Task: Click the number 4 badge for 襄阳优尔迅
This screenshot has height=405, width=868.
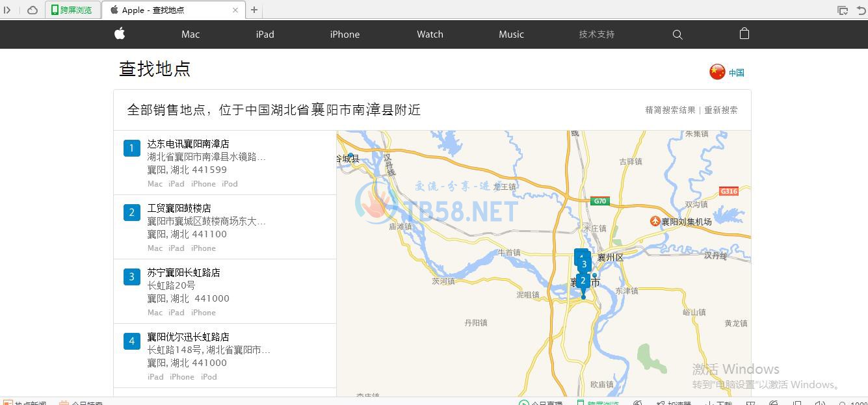Action: 131,341
